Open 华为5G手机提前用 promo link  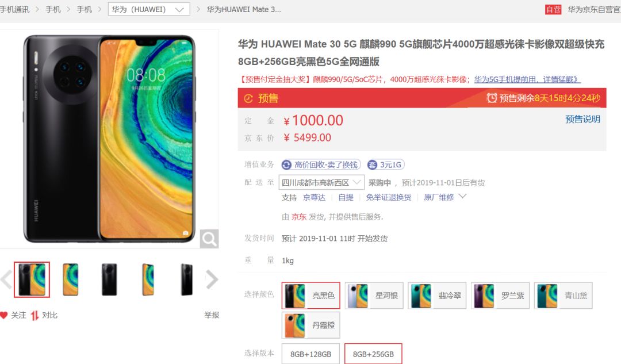(527, 79)
